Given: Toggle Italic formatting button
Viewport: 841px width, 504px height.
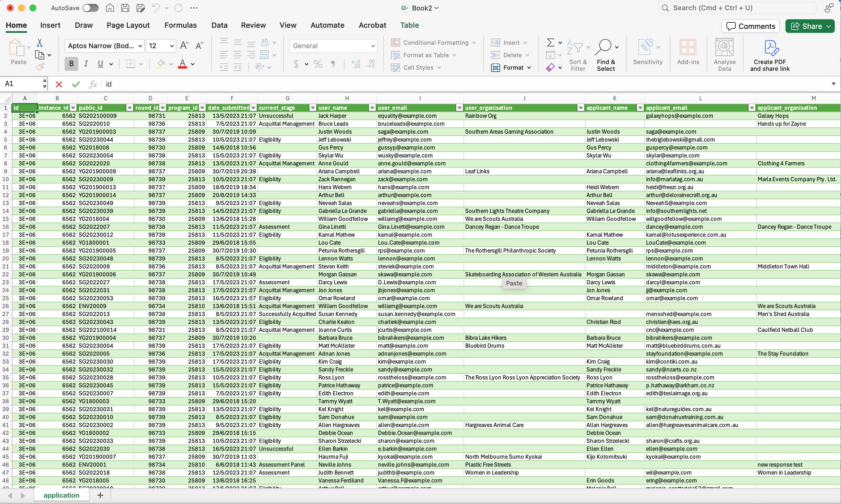Looking at the screenshot, I should click(x=86, y=64).
